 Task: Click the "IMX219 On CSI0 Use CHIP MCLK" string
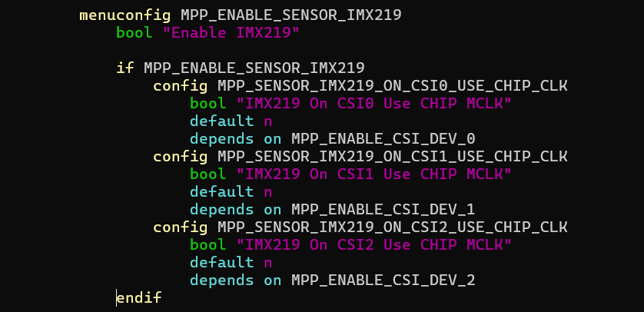[373, 103]
